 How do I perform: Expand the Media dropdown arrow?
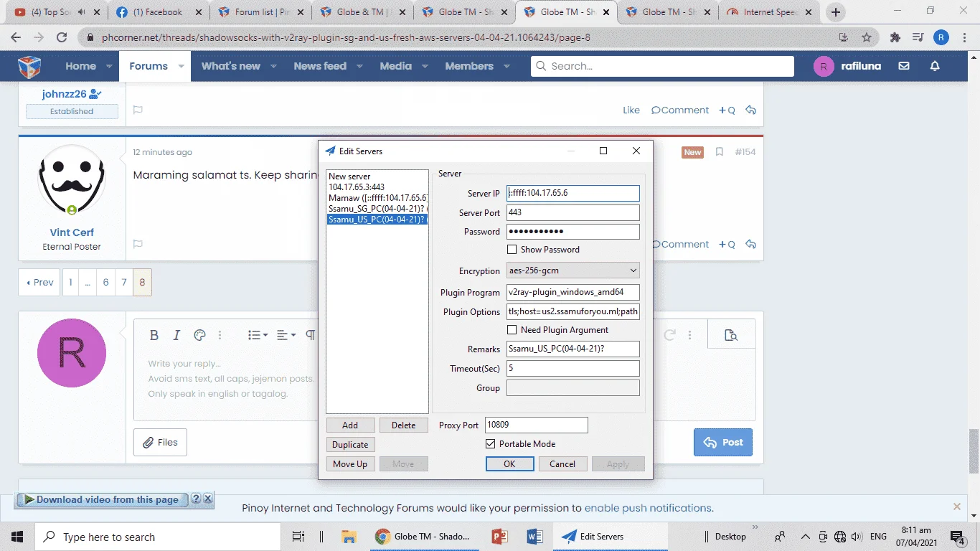(x=425, y=66)
